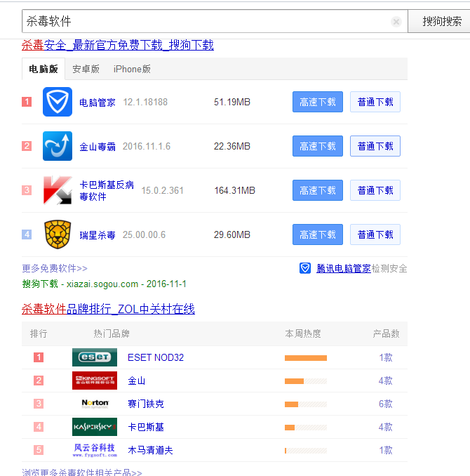Open the 杀毒软件品牌排行 ZOL result title
This screenshot has width=470, height=476.
108,309
